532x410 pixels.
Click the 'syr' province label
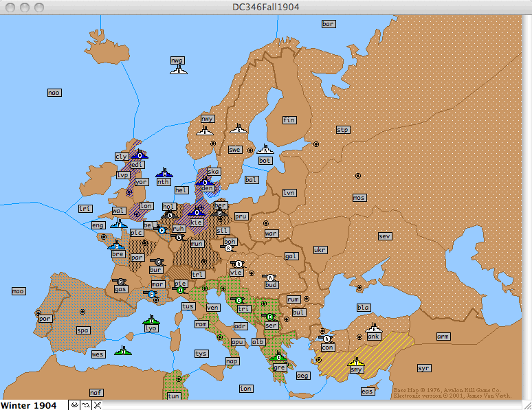click(424, 368)
